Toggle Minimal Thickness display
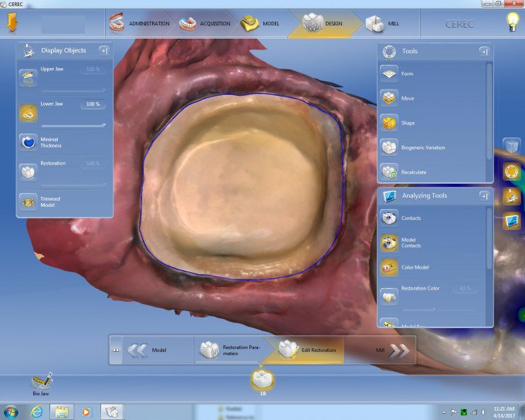This screenshot has width=525, height=420. pos(28,142)
